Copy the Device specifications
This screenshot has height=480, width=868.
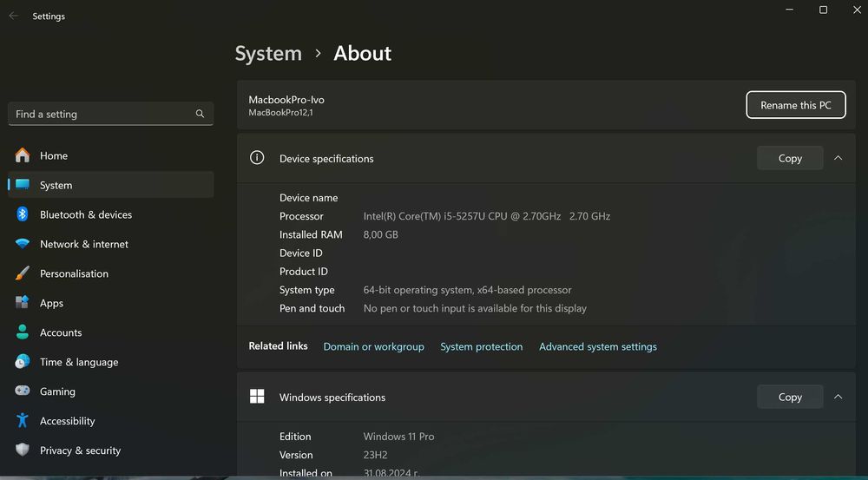pyautogui.click(x=790, y=158)
